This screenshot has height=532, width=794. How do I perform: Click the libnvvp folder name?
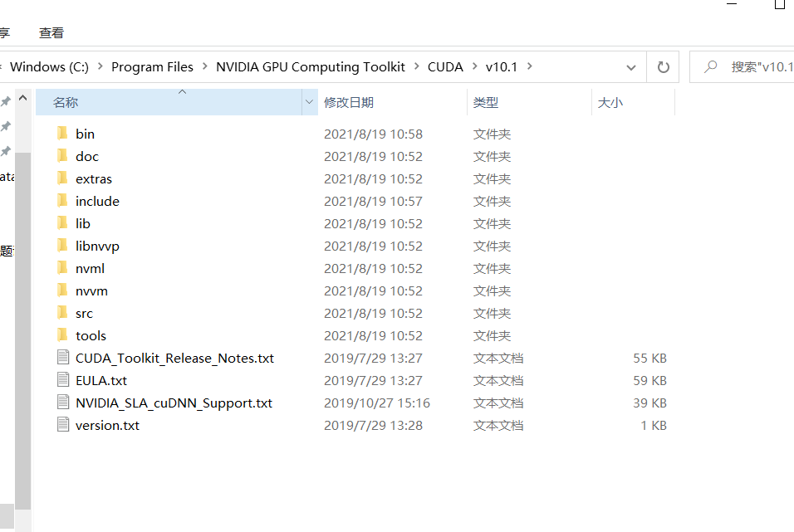point(97,246)
